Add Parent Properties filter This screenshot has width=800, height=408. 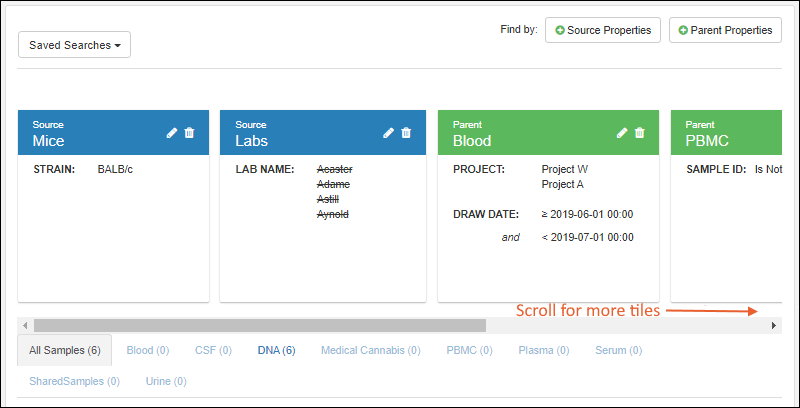pos(725,30)
